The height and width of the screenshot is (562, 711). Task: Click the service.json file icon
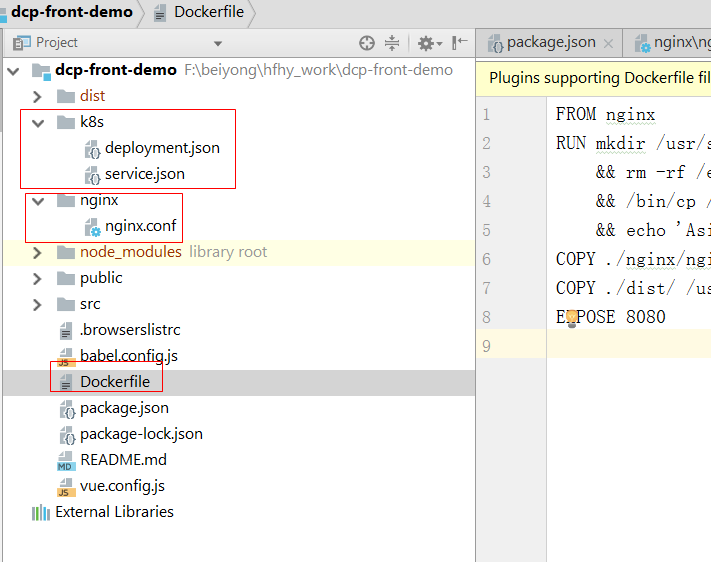click(92, 175)
